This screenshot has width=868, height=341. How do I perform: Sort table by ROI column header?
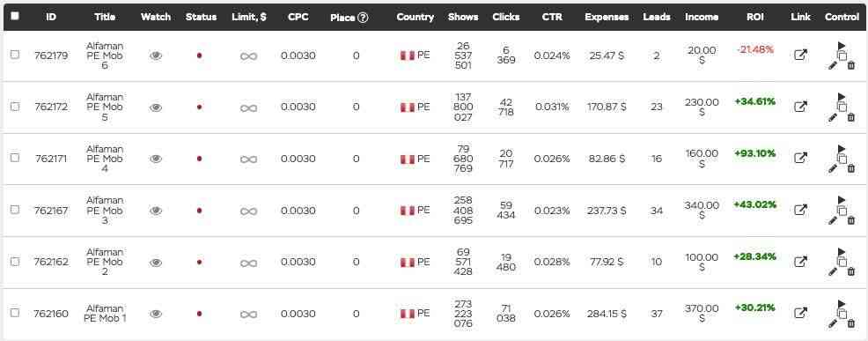[x=755, y=18]
